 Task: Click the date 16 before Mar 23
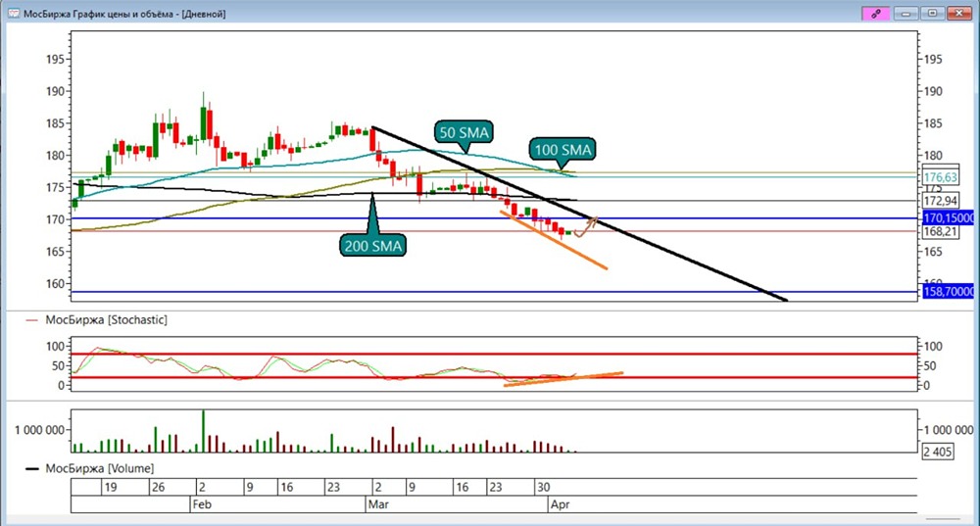click(x=462, y=487)
